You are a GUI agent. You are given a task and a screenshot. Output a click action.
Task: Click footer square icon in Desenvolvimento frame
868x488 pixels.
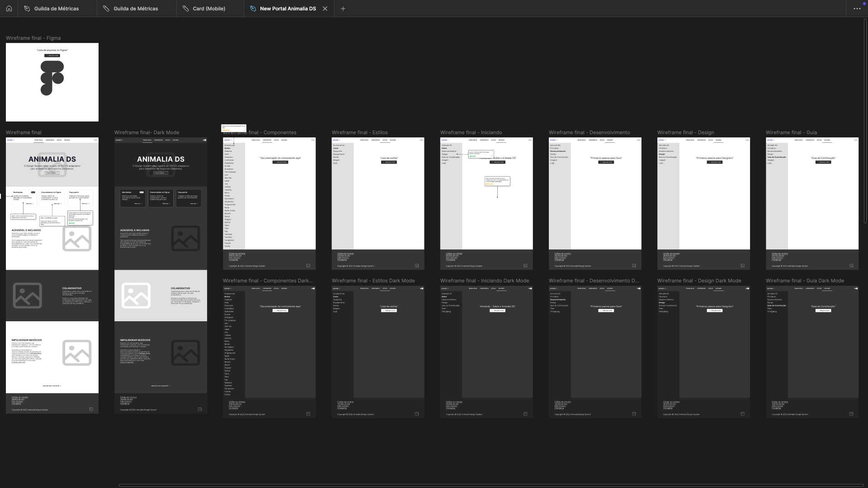634,266
